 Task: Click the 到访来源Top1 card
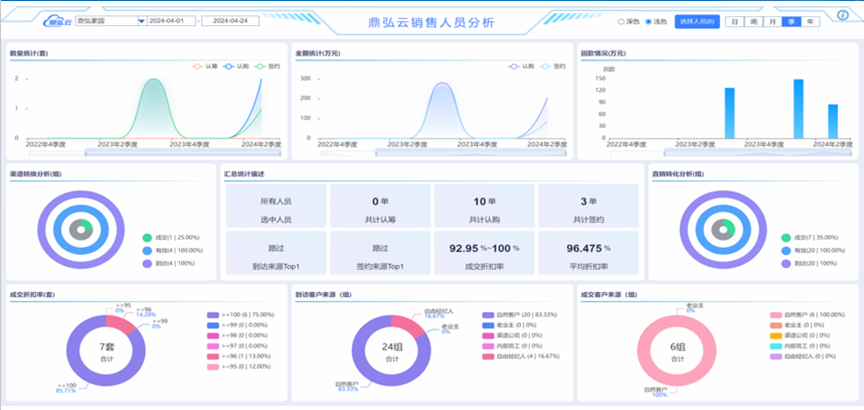pos(276,252)
